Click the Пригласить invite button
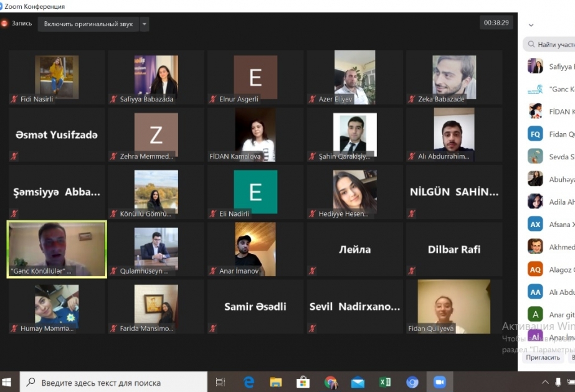575x392 pixels. pyautogui.click(x=543, y=358)
